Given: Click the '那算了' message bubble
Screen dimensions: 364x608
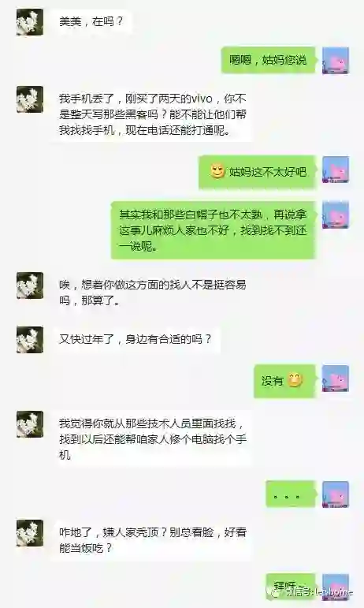Looking at the screenshot, I should click(152, 293).
